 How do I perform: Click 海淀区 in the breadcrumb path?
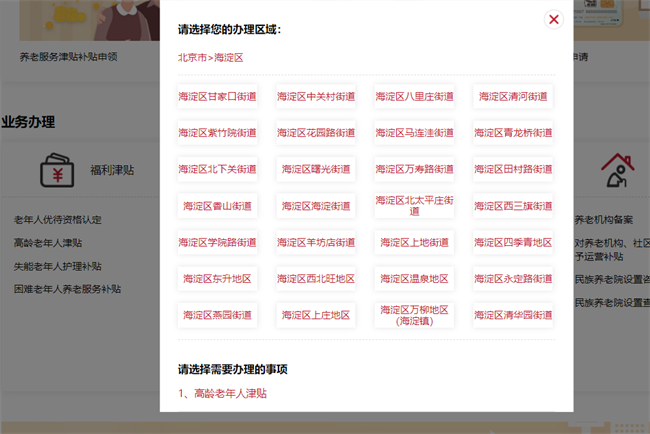point(229,58)
